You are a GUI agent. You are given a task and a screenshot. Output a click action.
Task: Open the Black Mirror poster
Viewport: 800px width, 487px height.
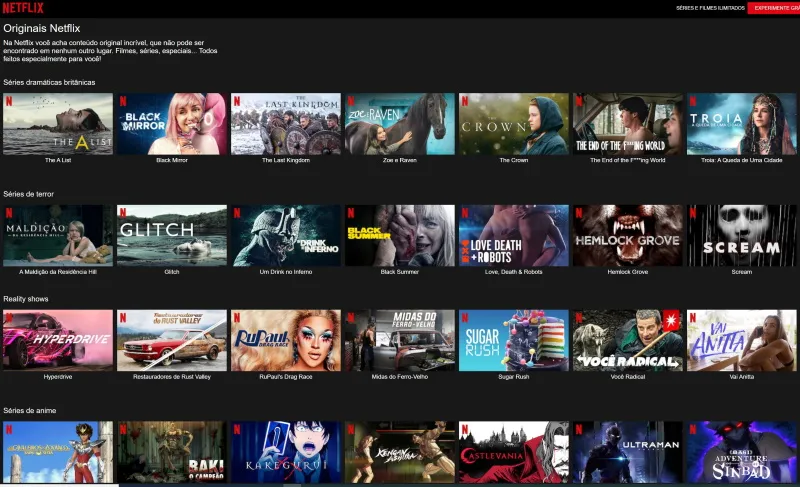(172, 124)
